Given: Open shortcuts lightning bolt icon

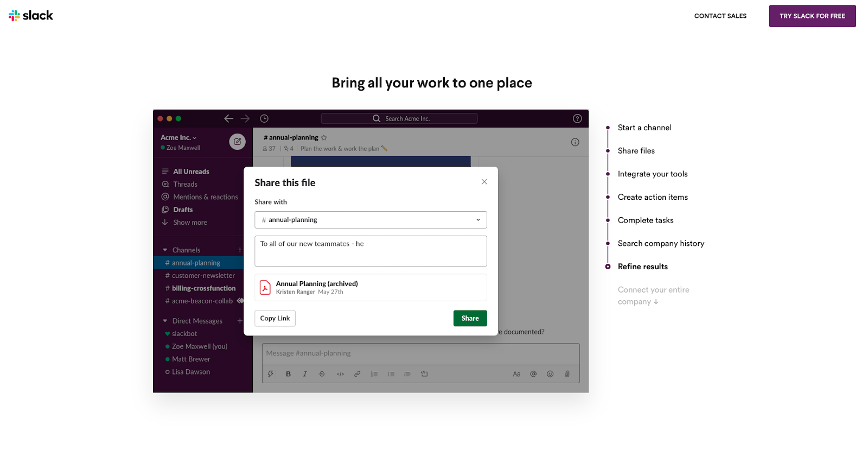Looking at the screenshot, I should [271, 374].
